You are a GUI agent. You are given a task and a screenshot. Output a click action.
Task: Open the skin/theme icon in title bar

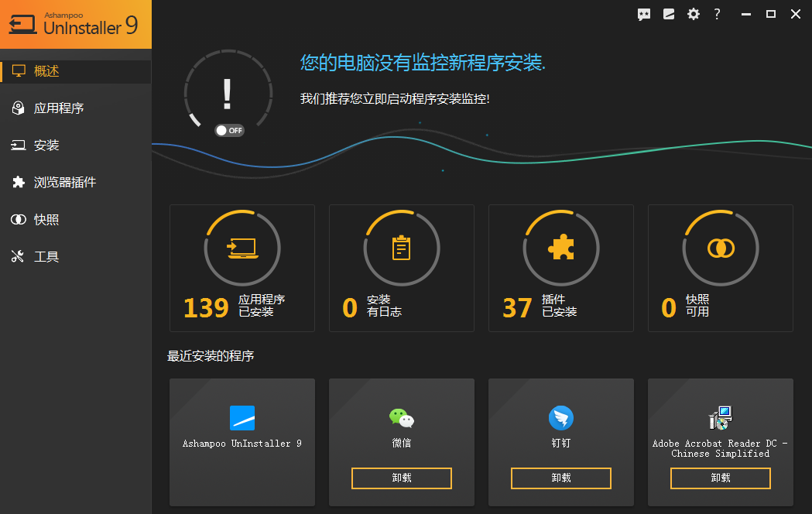pos(669,15)
